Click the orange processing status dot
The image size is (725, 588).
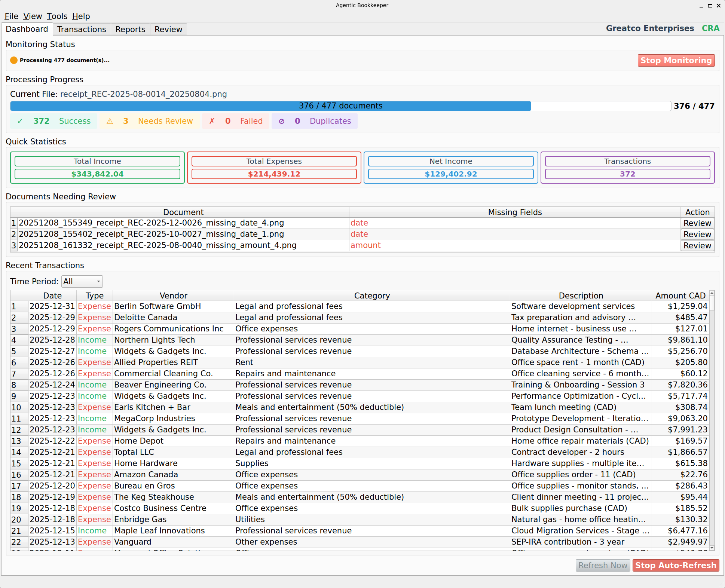tap(13, 60)
